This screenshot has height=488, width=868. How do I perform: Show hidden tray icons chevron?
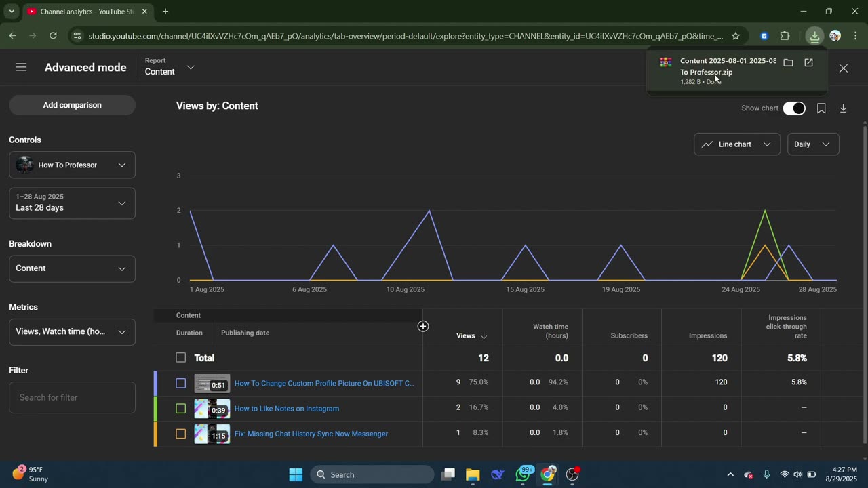pyautogui.click(x=730, y=474)
